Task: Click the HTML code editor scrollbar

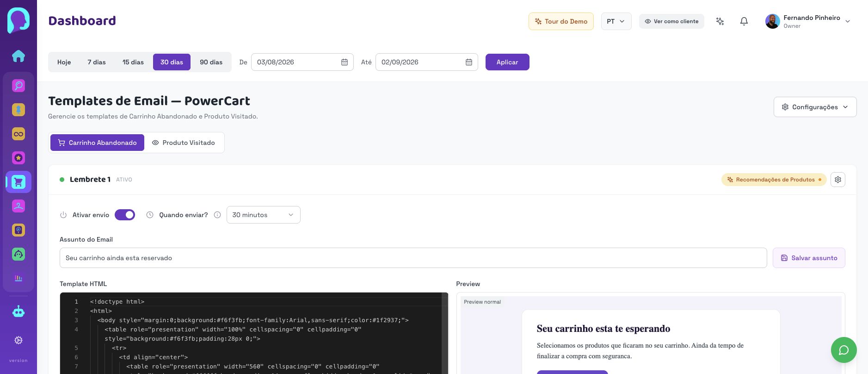Action: 445,333
